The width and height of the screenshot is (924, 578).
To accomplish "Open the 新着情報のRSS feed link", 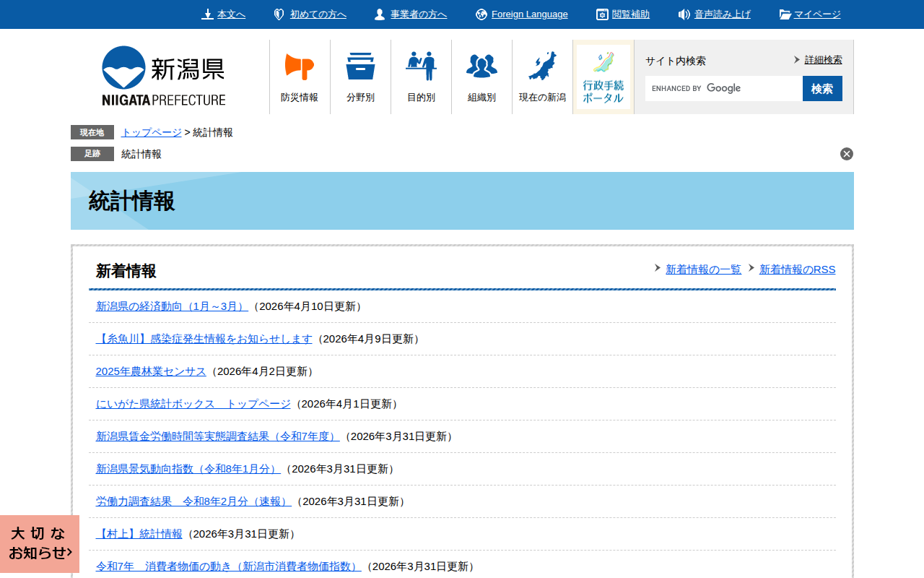I will pyautogui.click(x=797, y=269).
